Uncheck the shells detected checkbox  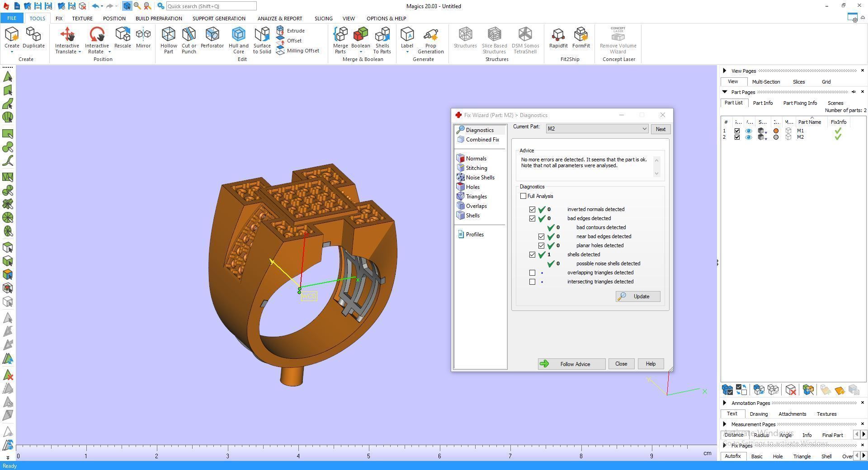click(532, 255)
